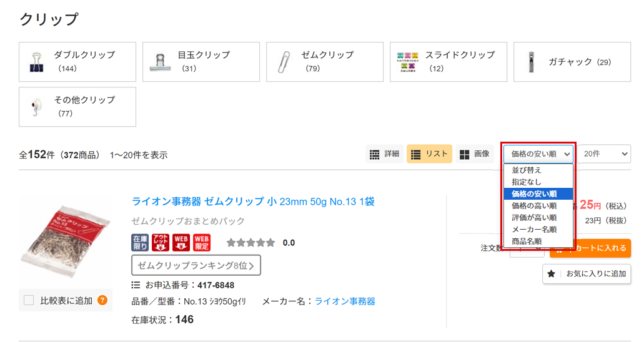
Task: Select リスト list view
Action: click(429, 154)
